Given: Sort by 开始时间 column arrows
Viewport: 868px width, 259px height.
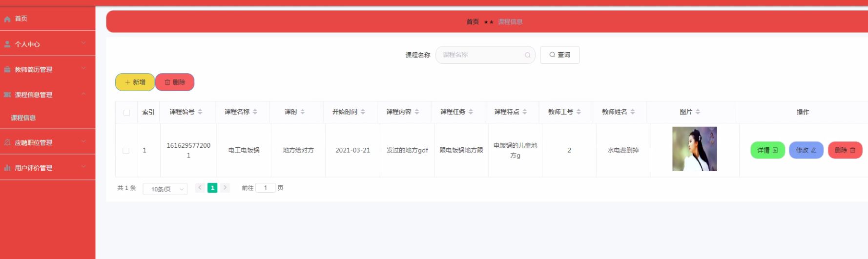Looking at the screenshot, I should click(363, 112).
